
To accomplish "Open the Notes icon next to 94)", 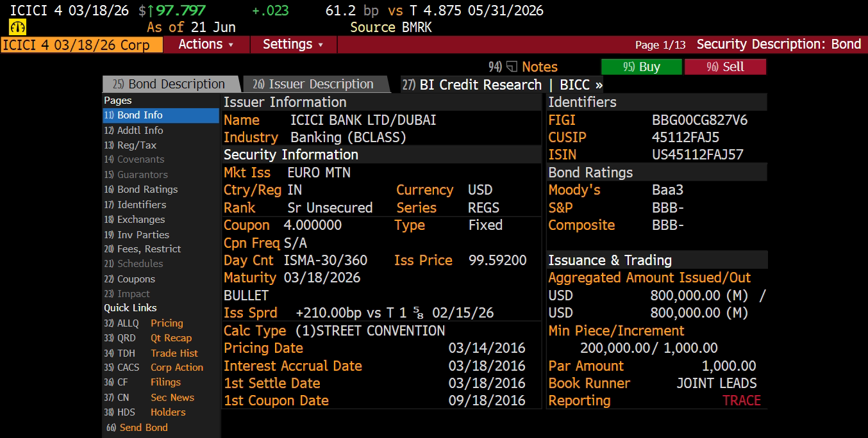I will point(512,67).
